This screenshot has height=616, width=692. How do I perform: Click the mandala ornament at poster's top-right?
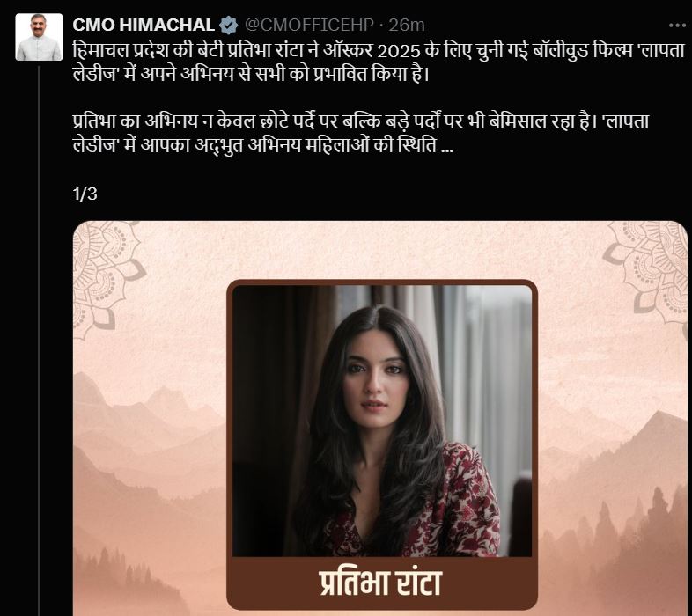646,271
